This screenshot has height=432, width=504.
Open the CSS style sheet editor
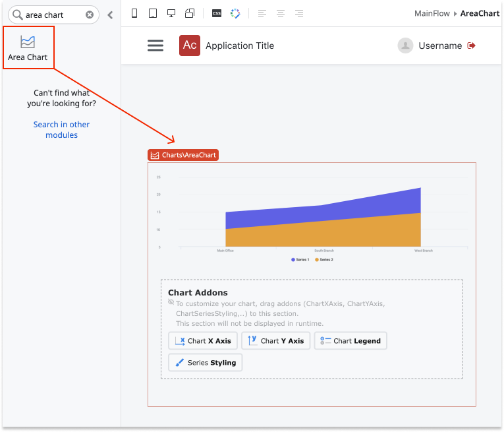tap(217, 13)
